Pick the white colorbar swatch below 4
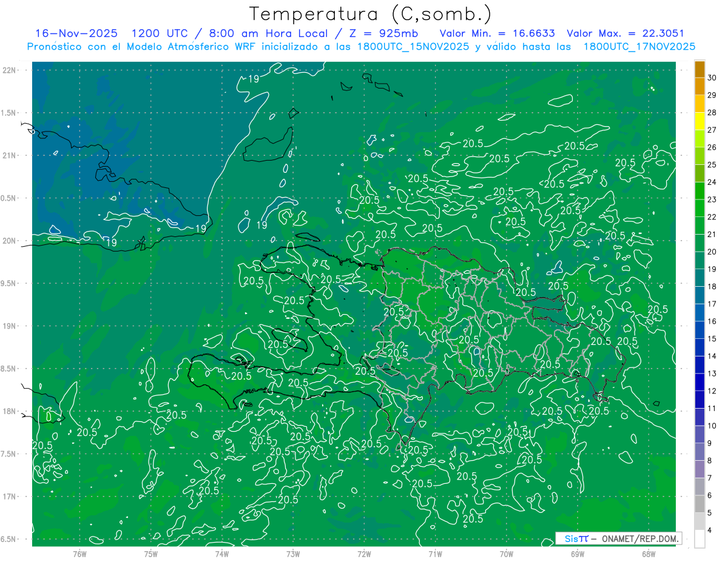The width and height of the screenshot is (728, 562). click(700, 539)
